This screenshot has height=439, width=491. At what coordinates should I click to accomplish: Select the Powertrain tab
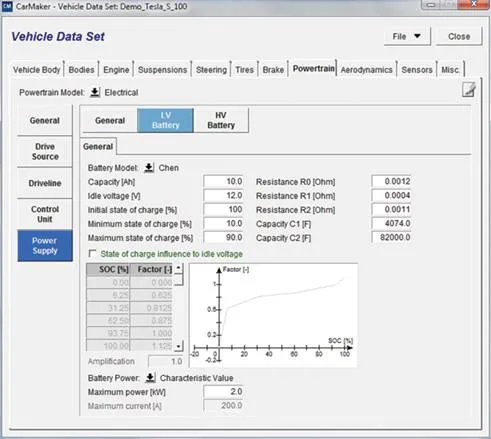pos(313,68)
